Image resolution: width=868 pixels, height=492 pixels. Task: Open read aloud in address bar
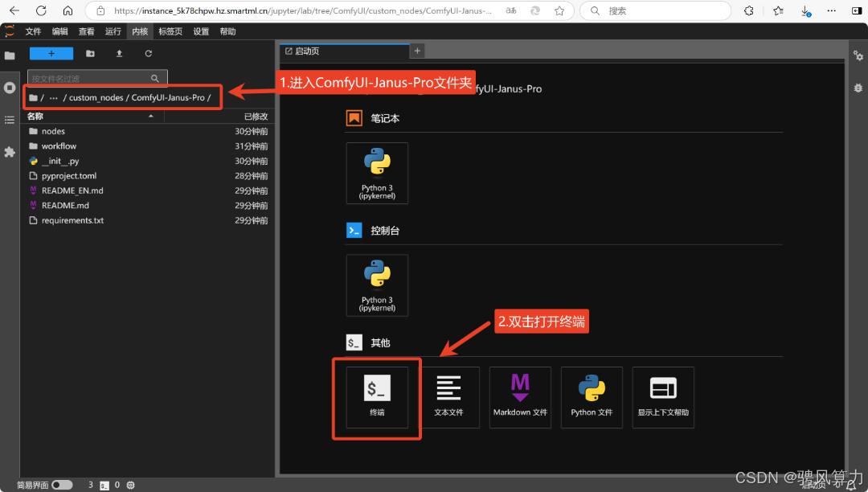[x=511, y=10]
